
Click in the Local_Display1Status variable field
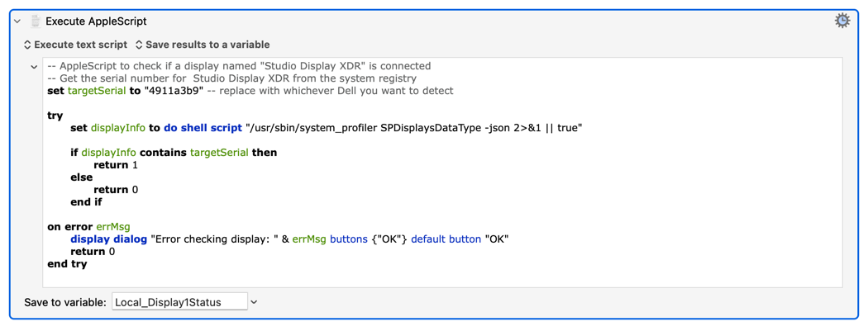click(179, 302)
